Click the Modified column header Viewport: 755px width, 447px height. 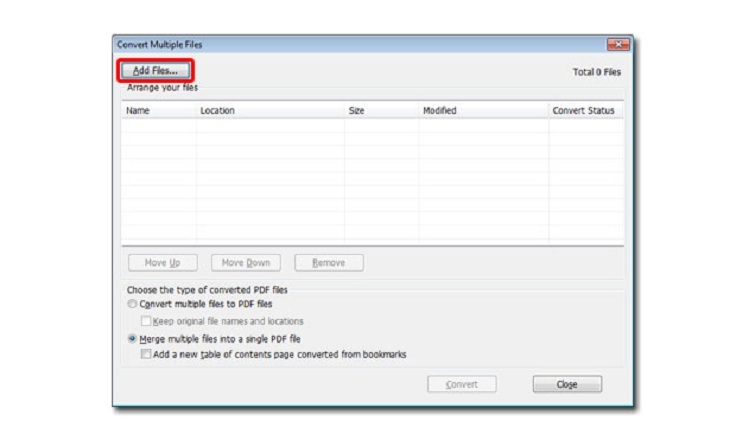coord(439,111)
